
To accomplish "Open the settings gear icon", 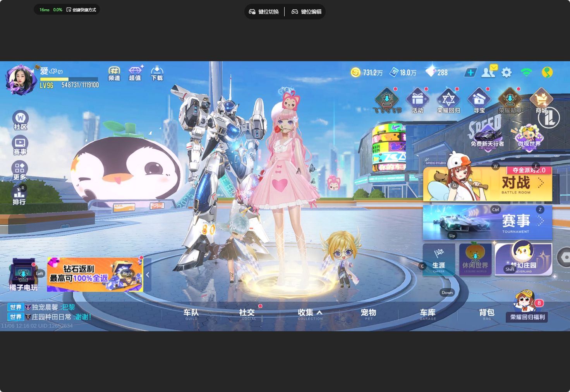I will [506, 72].
